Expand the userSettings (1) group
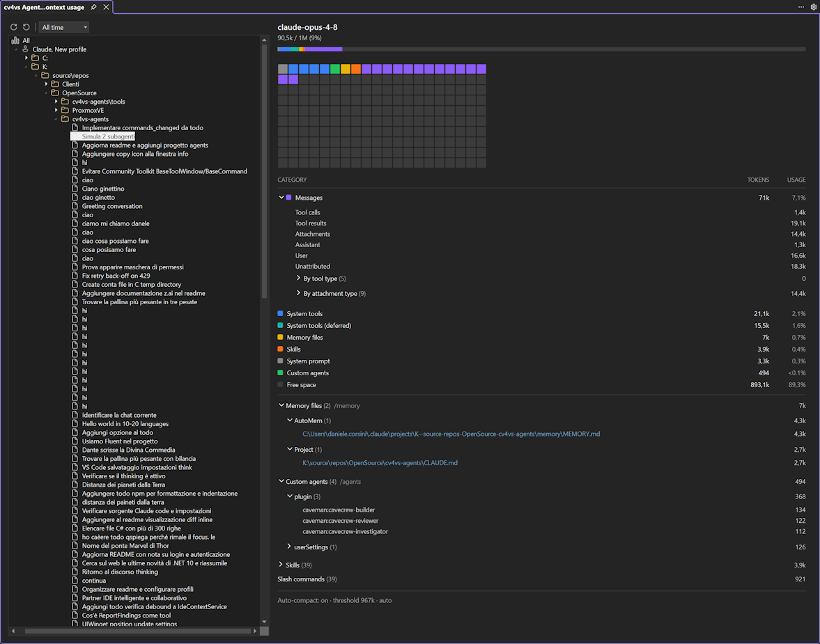Viewport: 820px width, 644px height. pyautogui.click(x=289, y=547)
